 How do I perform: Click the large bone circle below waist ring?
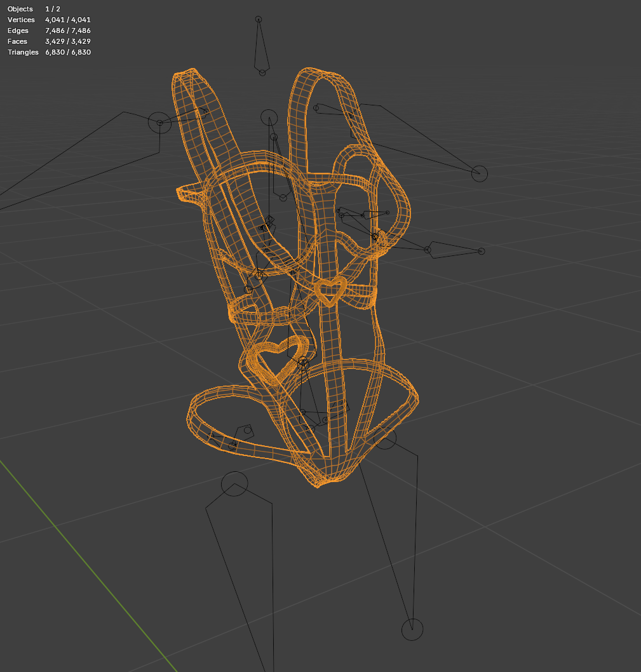234,484
